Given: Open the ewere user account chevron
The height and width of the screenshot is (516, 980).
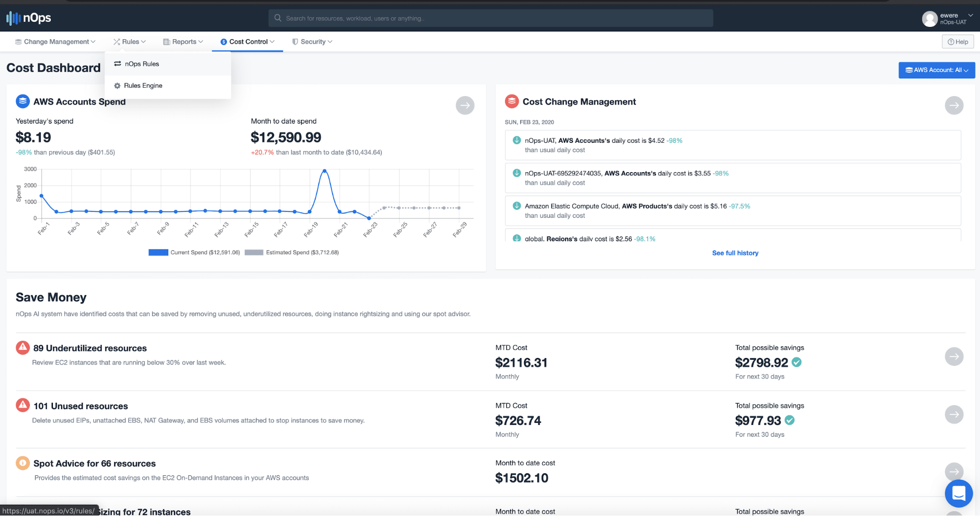Looking at the screenshot, I should click(x=970, y=16).
